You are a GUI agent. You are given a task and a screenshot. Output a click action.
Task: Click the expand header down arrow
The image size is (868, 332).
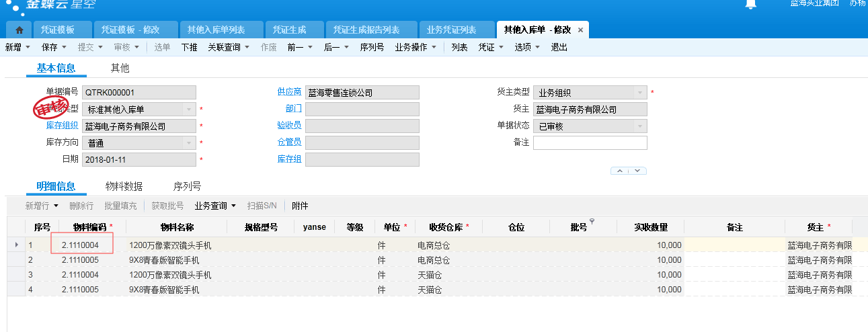pyautogui.click(x=637, y=171)
